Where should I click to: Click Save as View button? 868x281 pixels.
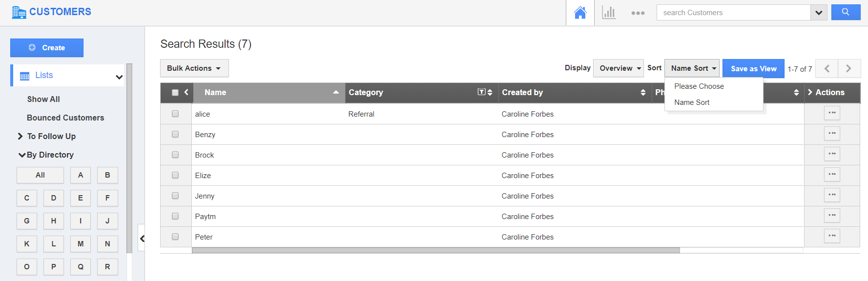(x=753, y=69)
